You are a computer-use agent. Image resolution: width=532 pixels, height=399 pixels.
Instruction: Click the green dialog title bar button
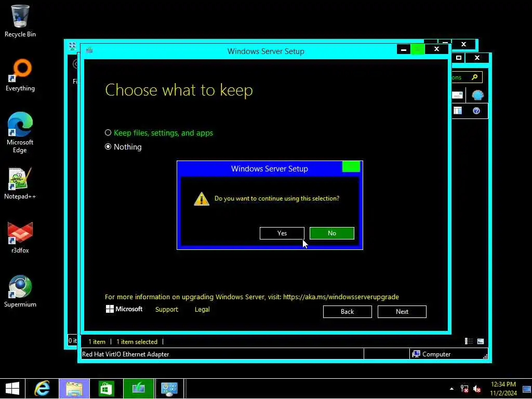pyautogui.click(x=351, y=167)
